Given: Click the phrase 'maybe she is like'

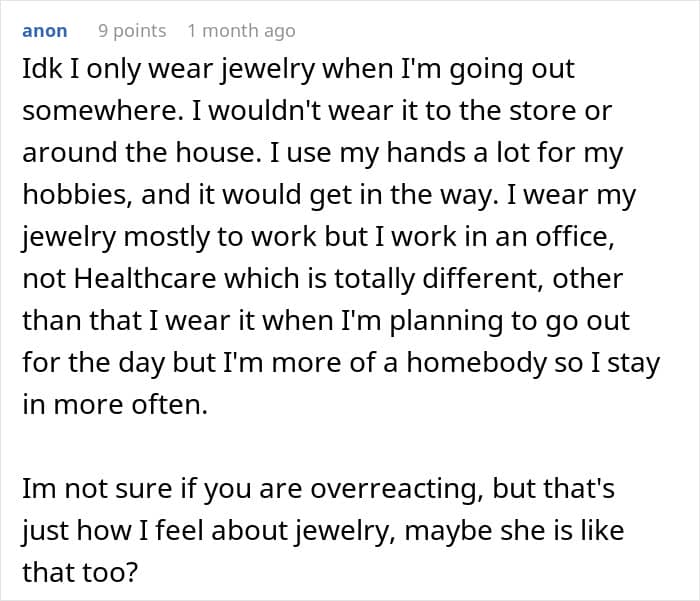Looking at the screenshot, I should 514,530.
